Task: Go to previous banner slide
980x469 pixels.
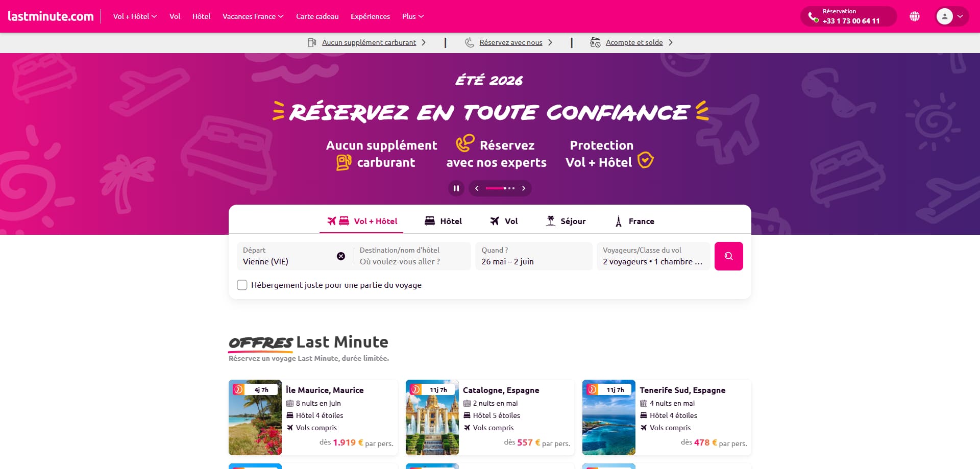Action: pyautogui.click(x=477, y=188)
